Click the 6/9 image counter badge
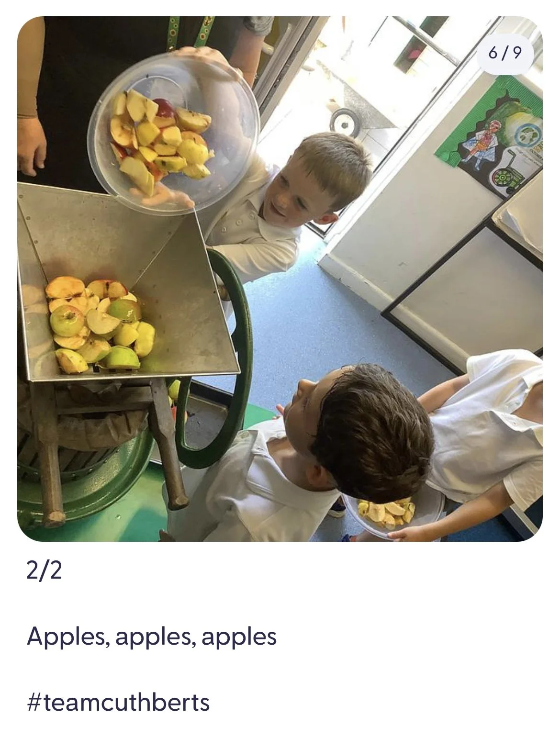 coord(505,53)
